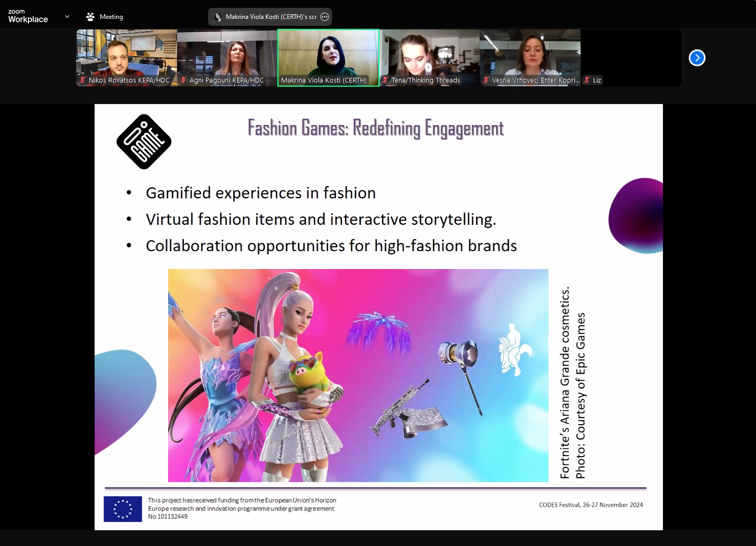Click the GAME diamond logo on the slide

[x=144, y=141]
